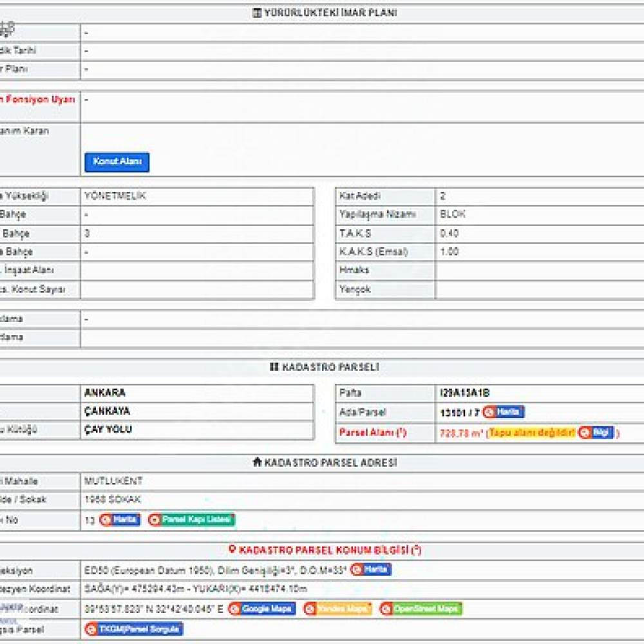Click the table icon before Yürürlükteki İmar Planı
Viewport: 644px width, 644px height.
pos(257,13)
